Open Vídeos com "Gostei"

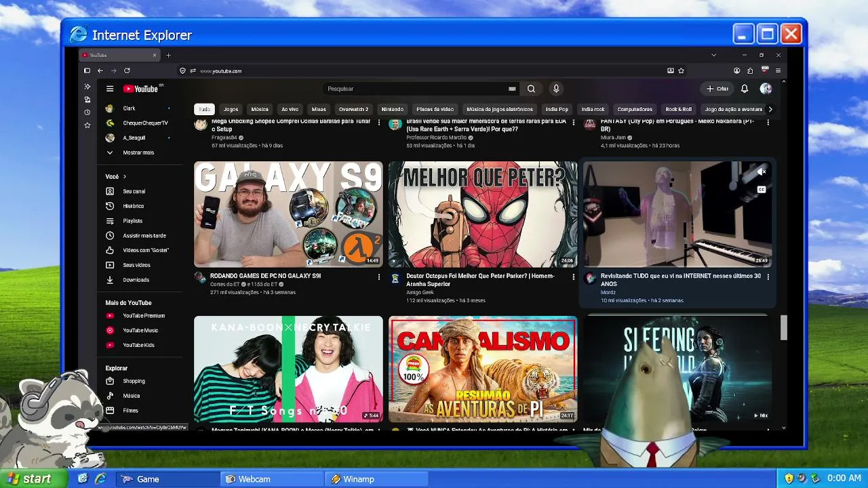click(145, 250)
